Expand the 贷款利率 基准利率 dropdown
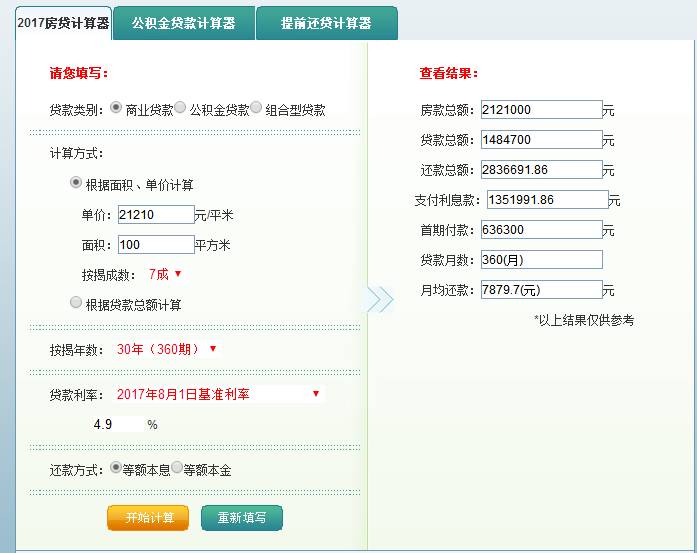 218,394
